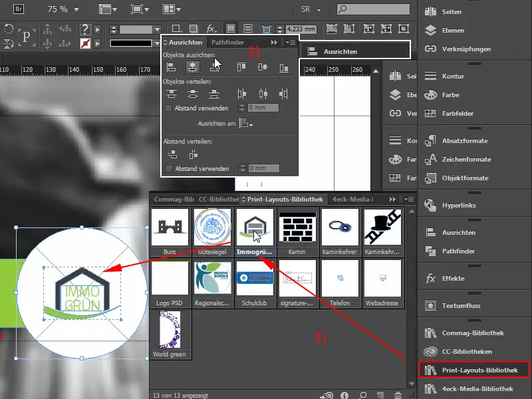
Task: Open the Textumfluss panel
Action: (461, 306)
